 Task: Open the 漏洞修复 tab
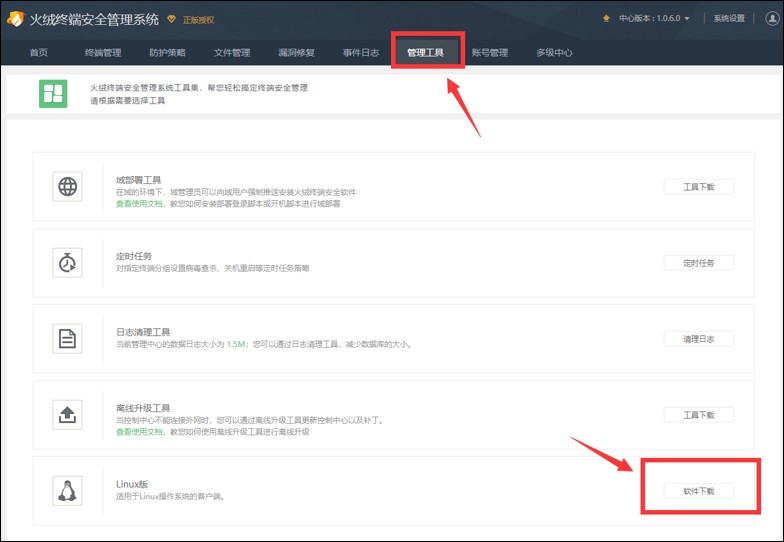point(296,52)
